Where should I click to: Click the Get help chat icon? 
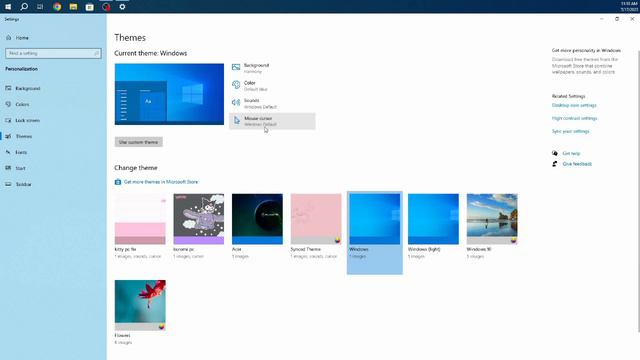[555, 153]
